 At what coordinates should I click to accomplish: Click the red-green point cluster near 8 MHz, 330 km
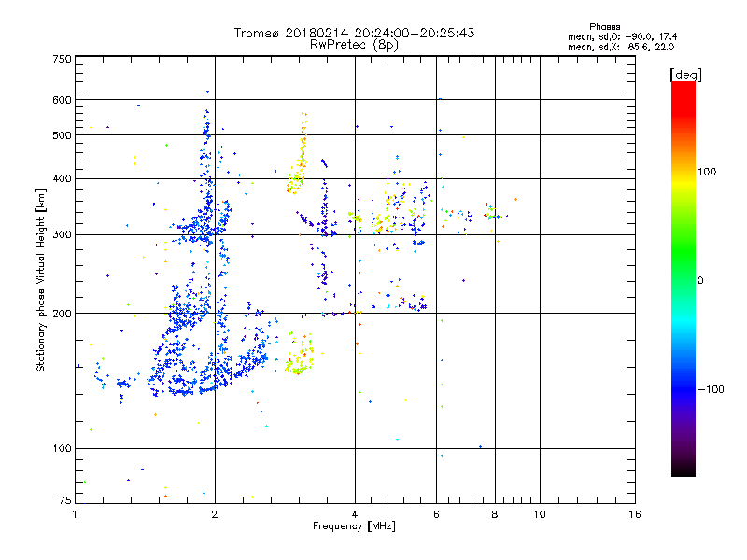(496, 213)
